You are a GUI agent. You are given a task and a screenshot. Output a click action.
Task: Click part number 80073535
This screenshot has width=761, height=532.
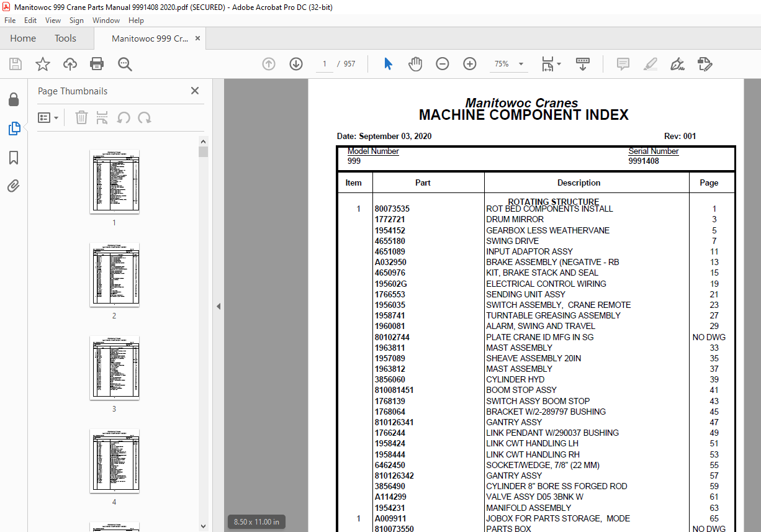(392, 209)
